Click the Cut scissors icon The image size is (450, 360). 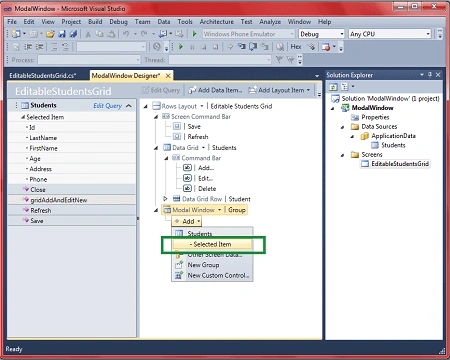pyautogui.click(x=88, y=34)
